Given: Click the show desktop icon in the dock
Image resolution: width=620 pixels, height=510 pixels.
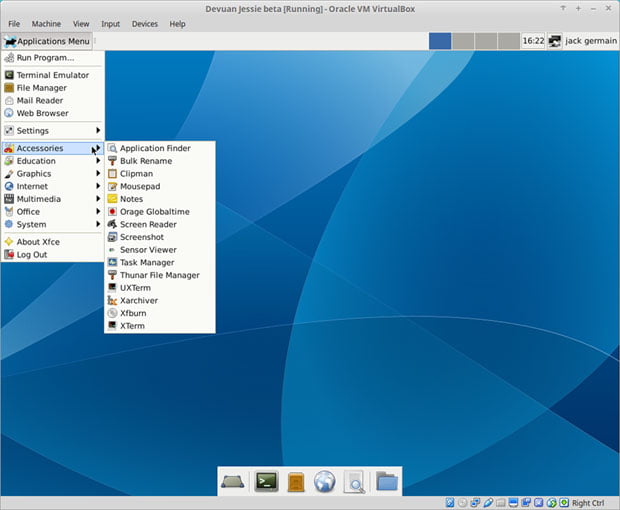Looking at the screenshot, I should click(234, 482).
